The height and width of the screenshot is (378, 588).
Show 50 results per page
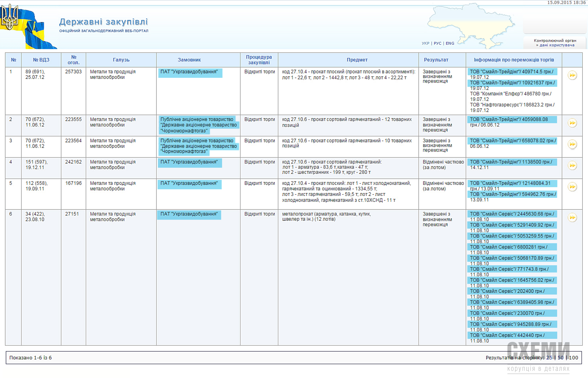point(560,358)
